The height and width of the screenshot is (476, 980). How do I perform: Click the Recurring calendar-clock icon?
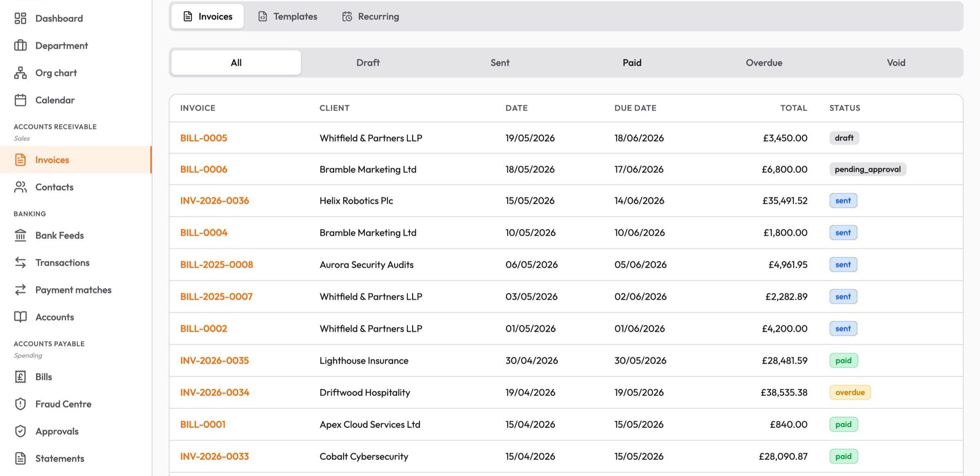point(347,16)
